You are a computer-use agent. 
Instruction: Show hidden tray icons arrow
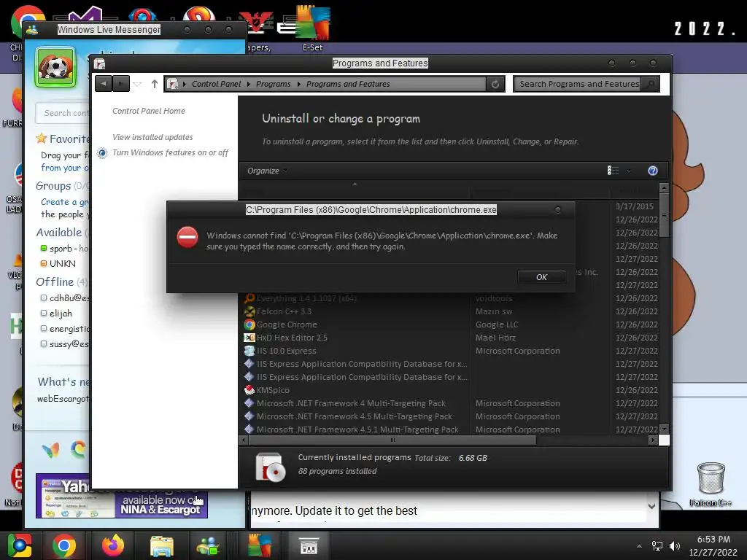tap(639, 546)
